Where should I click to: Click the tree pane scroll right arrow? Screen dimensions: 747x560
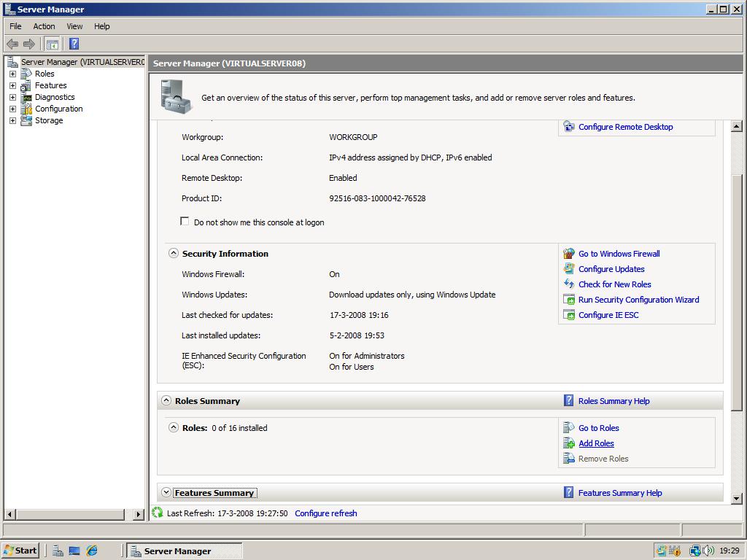(x=139, y=514)
